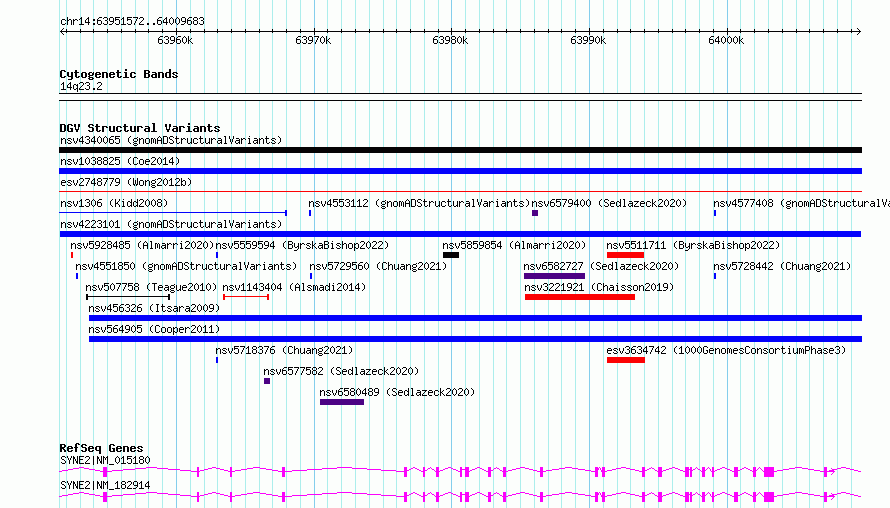Viewport: 890px width, 508px height.
Task: Open nsv6579400 (Sedlazeck2020) label
Action: [609, 203]
